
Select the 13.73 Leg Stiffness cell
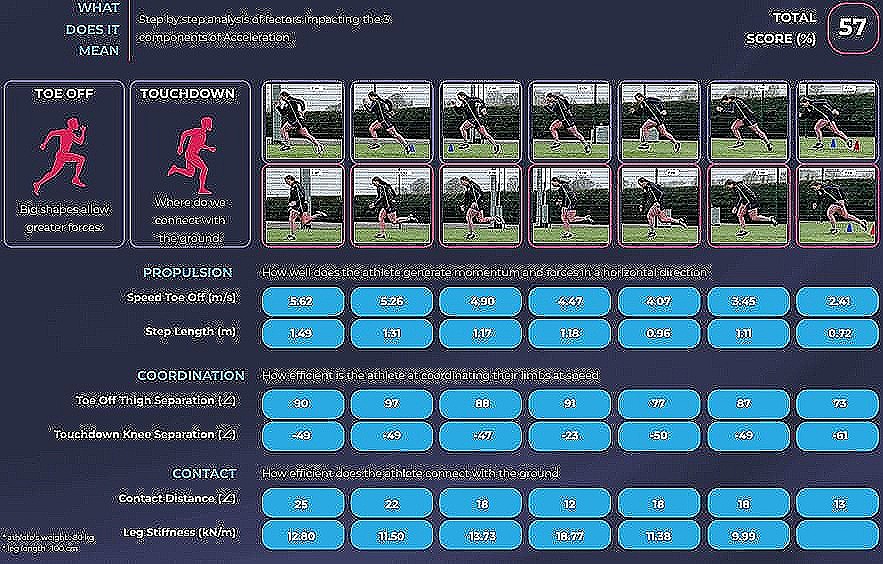[x=480, y=535]
